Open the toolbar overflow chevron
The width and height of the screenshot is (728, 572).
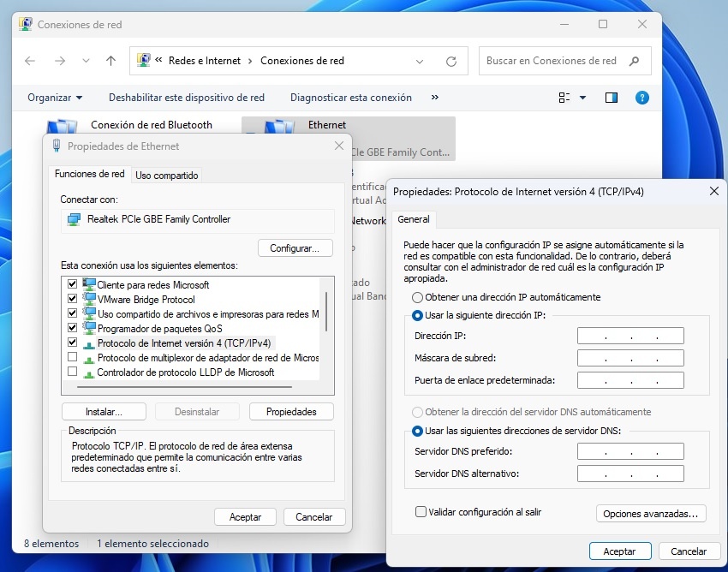point(434,97)
